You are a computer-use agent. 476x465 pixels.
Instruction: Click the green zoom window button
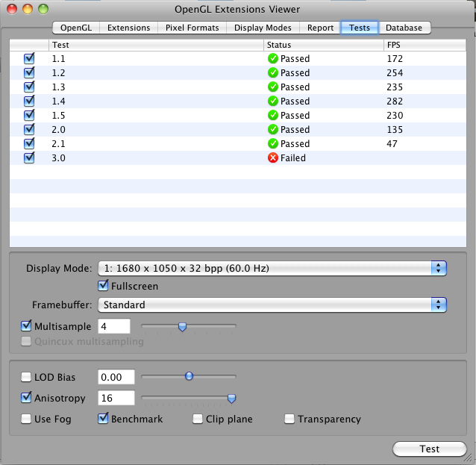pyautogui.click(x=43, y=9)
